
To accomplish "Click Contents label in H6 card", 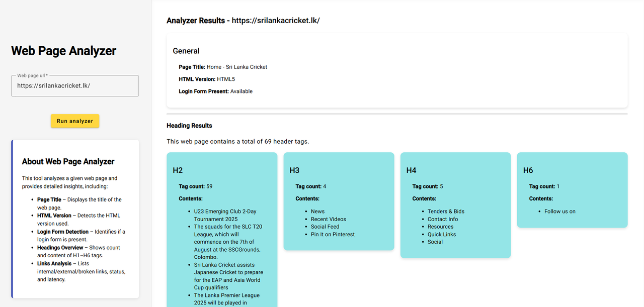I will [x=541, y=198].
